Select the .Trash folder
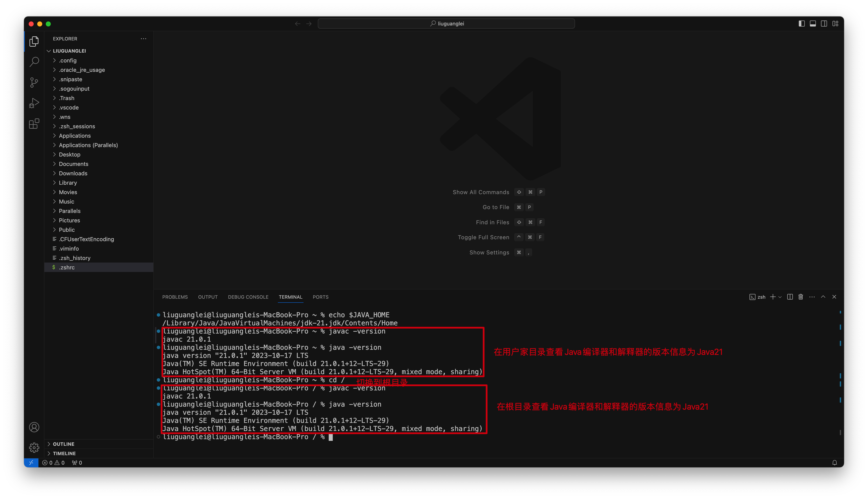Viewport: 868px width, 499px height. 99,98
